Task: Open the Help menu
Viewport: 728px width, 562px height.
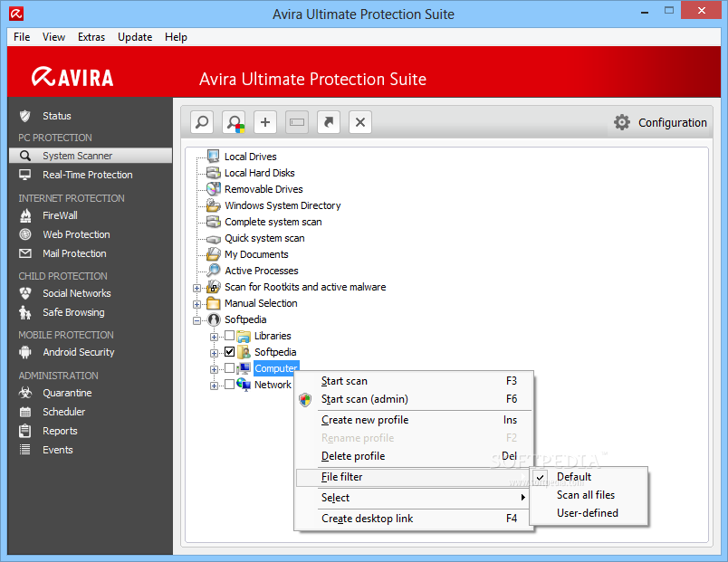Action: 176,37
